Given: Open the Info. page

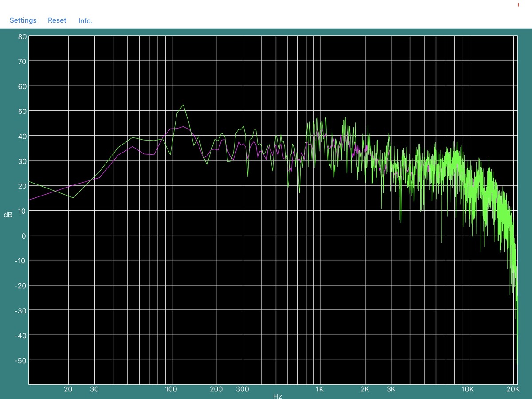Looking at the screenshot, I should (x=86, y=21).
